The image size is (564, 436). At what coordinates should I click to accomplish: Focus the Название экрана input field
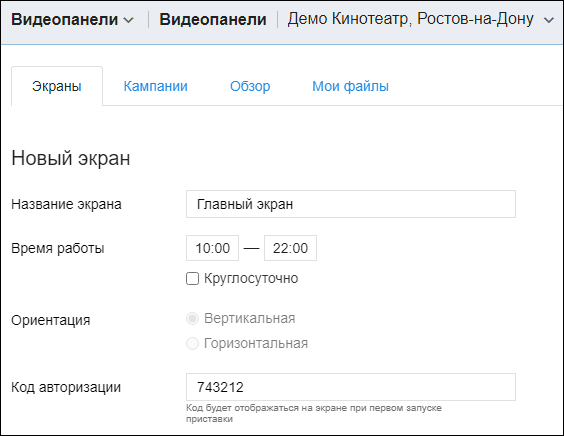tap(351, 204)
